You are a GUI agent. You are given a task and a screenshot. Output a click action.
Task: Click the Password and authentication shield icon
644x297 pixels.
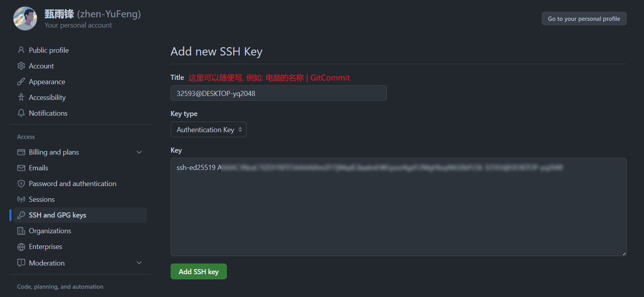coord(21,184)
